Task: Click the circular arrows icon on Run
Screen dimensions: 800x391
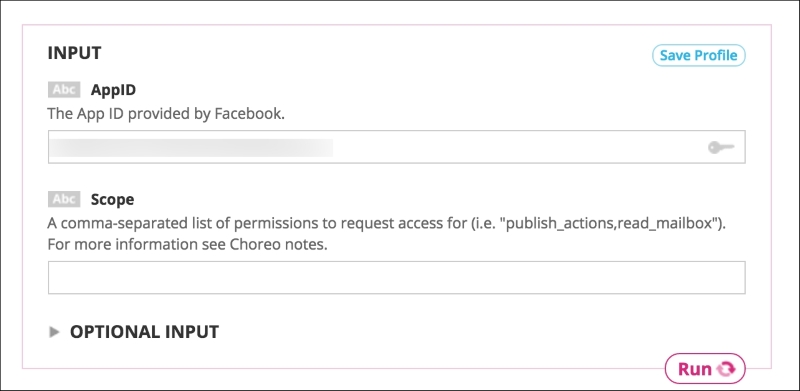Action: pos(726,369)
